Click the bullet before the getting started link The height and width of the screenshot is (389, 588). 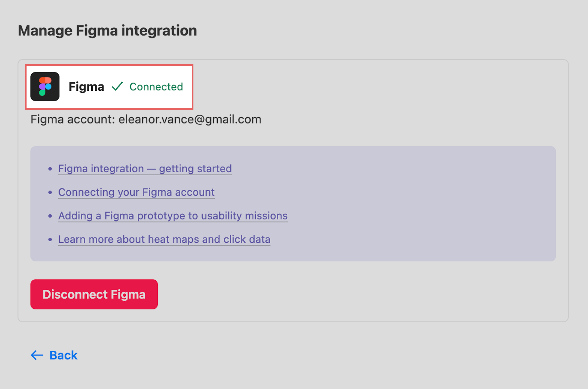(50, 169)
